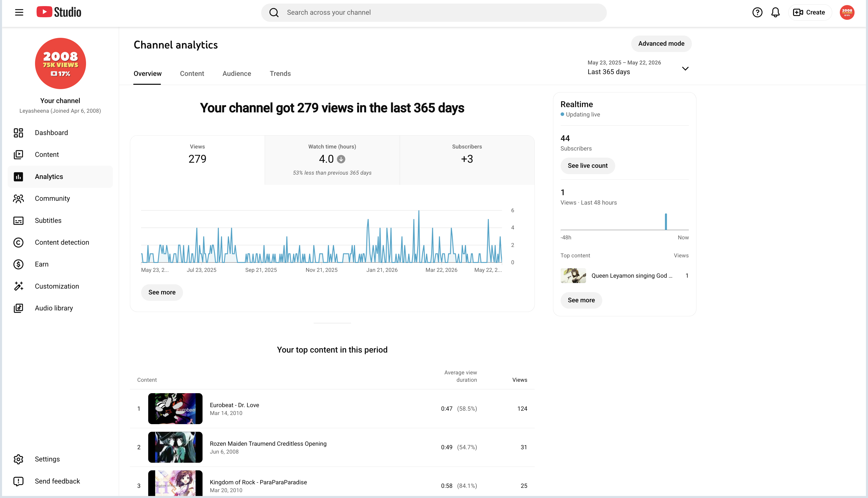Select the Subscribers metric card
This screenshot has width=868, height=498.
tap(467, 160)
